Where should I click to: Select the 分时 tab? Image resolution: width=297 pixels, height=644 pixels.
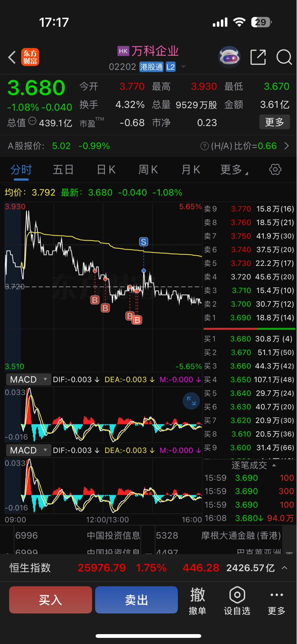[x=21, y=169]
